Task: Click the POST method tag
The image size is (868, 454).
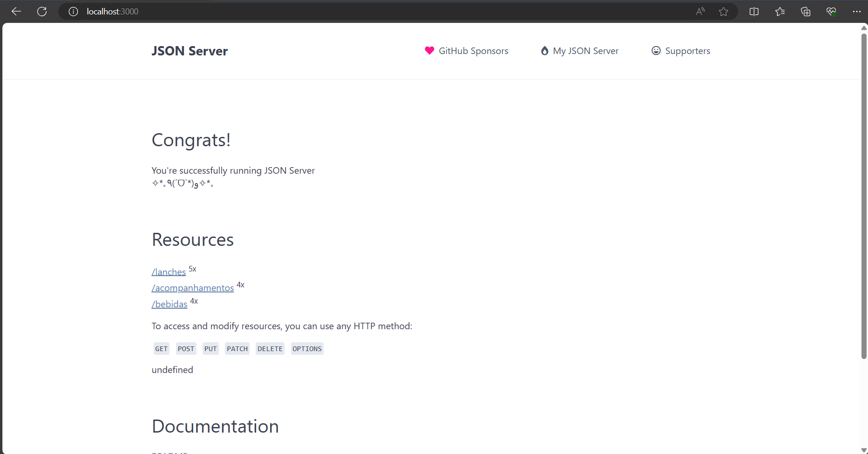Action: coord(186,349)
